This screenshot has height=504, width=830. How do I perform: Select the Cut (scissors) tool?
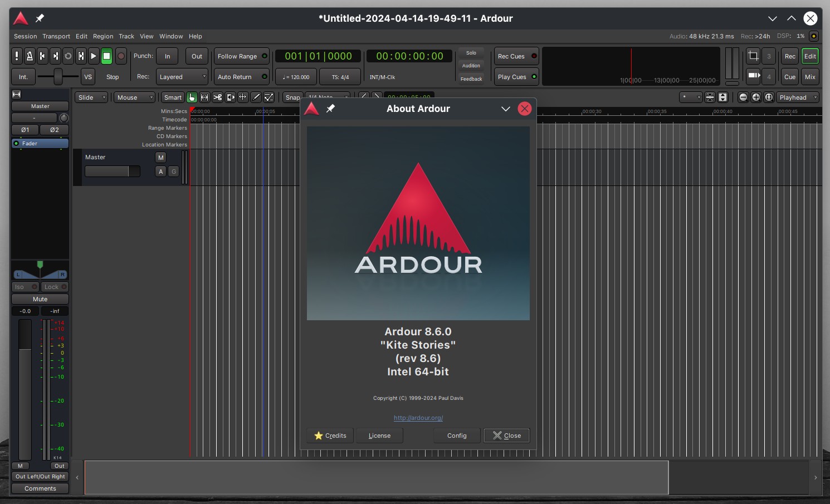pos(217,97)
